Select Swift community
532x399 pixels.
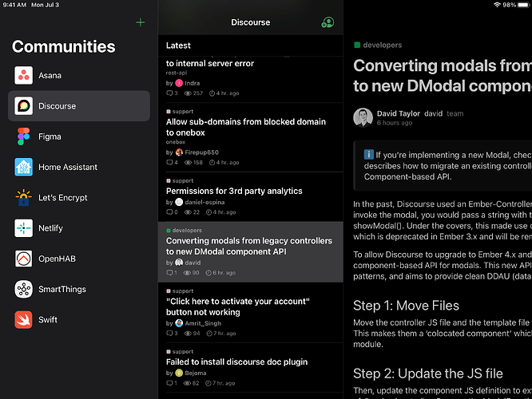pos(79,319)
